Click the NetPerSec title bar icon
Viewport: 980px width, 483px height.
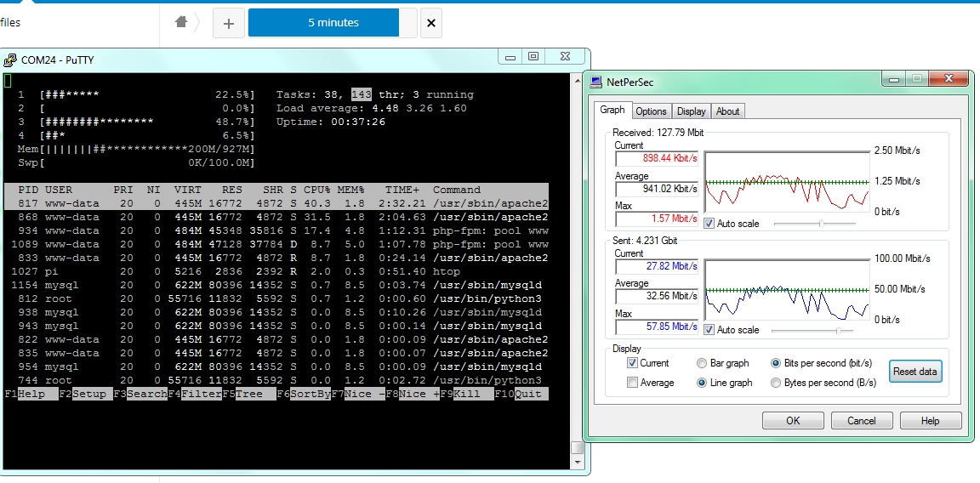click(x=595, y=82)
